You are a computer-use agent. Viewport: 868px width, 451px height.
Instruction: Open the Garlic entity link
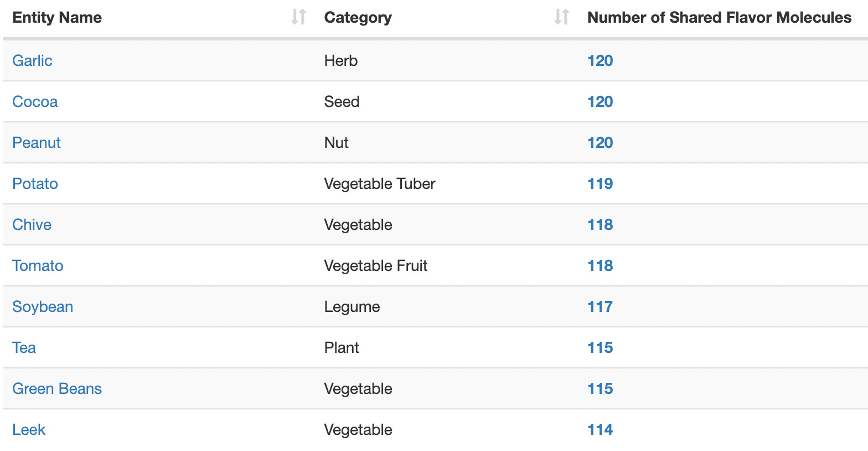pos(32,60)
